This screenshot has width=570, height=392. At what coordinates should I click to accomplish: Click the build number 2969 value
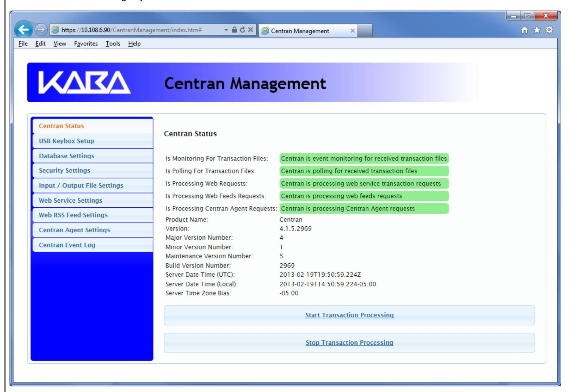pos(287,265)
